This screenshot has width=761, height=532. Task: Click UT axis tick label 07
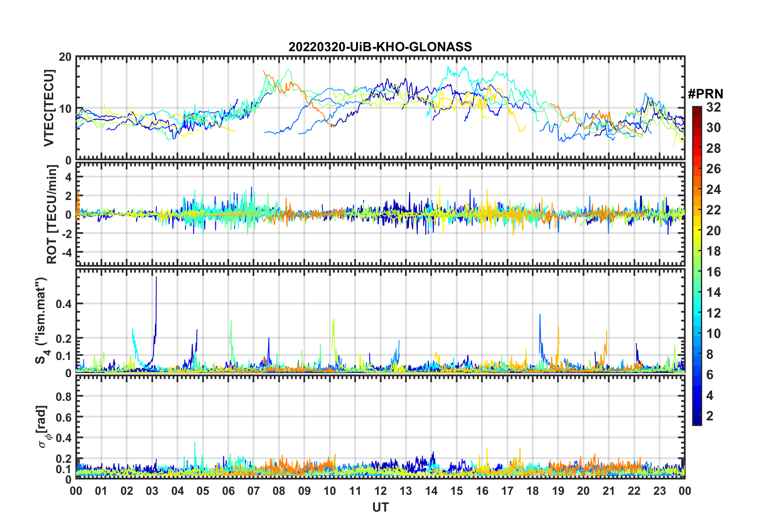click(x=254, y=491)
